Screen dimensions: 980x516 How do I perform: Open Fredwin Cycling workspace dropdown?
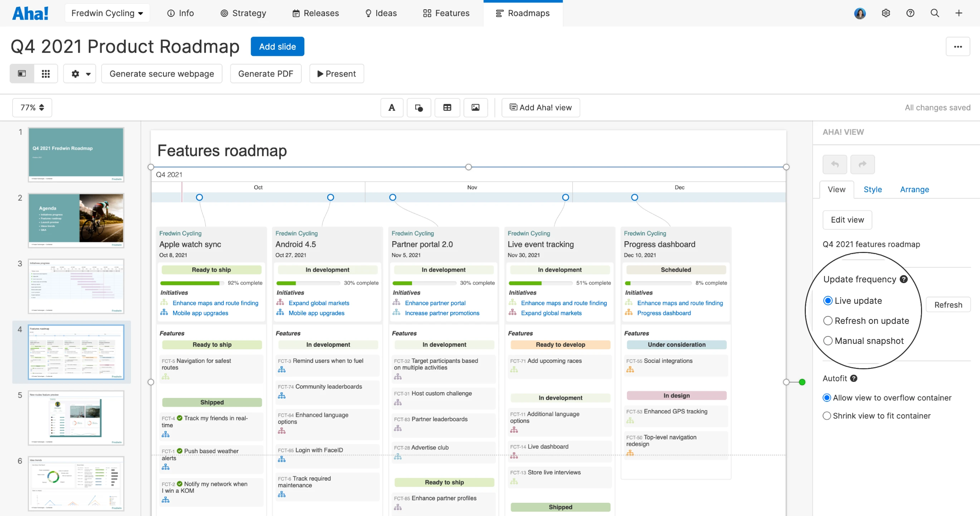(x=107, y=13)
